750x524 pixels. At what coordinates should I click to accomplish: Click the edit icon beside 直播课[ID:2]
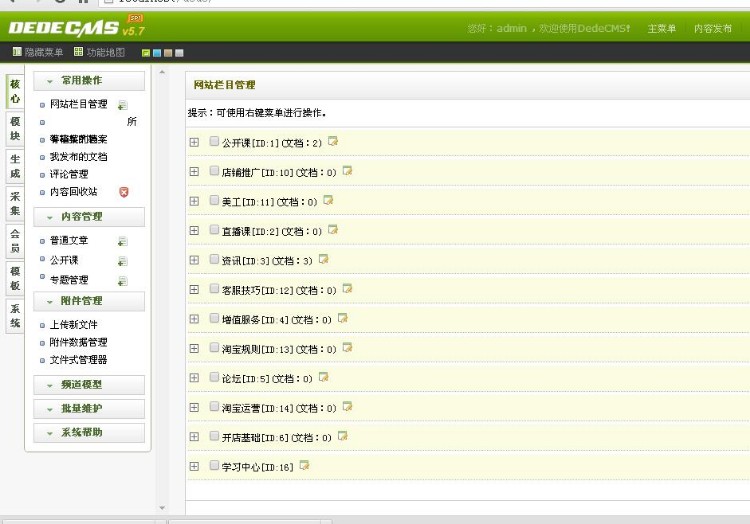tap(333, 230)
